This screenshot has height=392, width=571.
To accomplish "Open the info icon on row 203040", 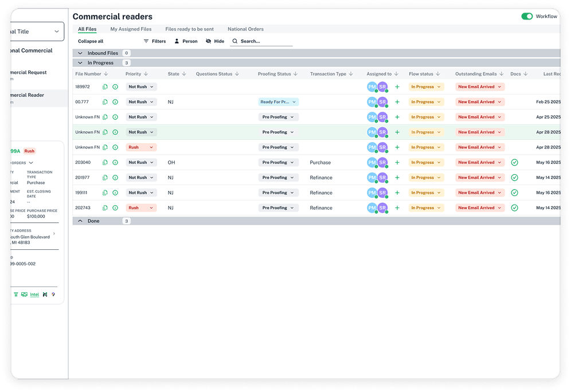I will (x=115, y=162).
